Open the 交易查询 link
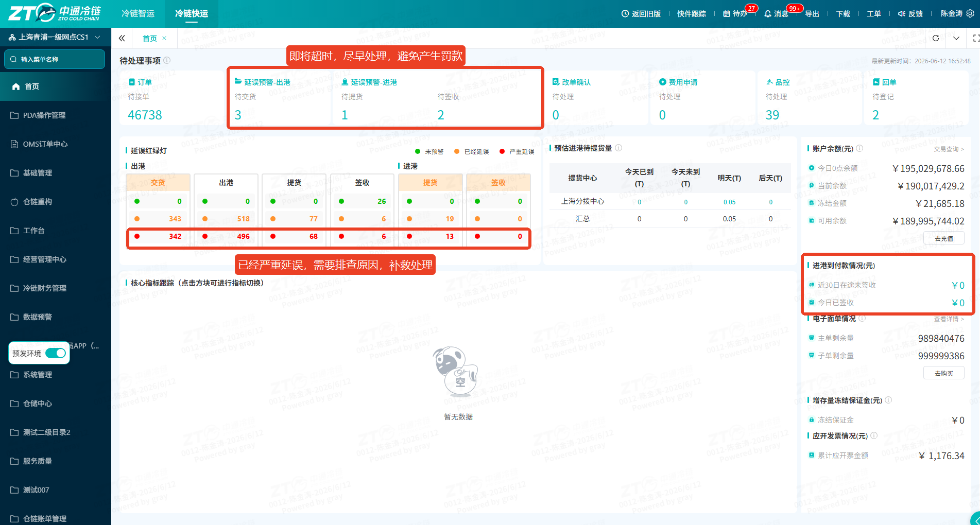 [x=949, y=149]
